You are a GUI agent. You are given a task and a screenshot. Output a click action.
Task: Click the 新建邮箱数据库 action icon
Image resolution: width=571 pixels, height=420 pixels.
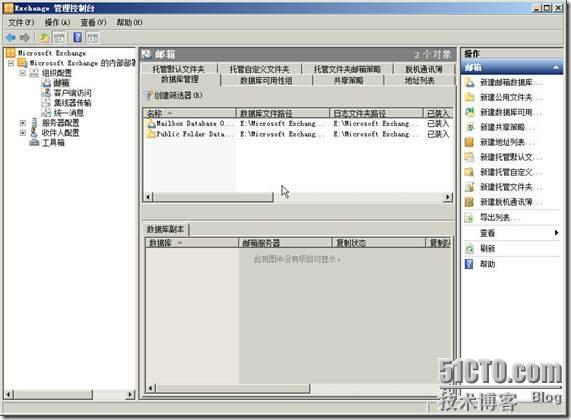tap(470, 83)
